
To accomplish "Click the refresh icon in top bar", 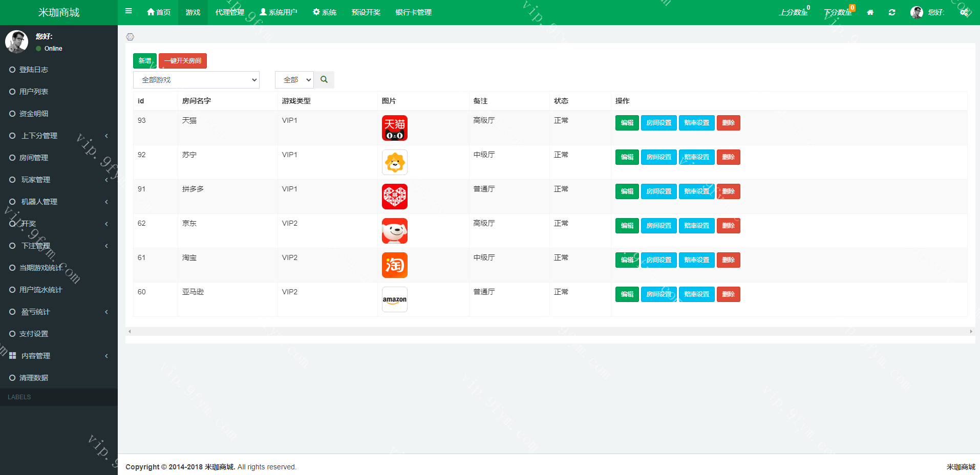I will tap(892, 12).
